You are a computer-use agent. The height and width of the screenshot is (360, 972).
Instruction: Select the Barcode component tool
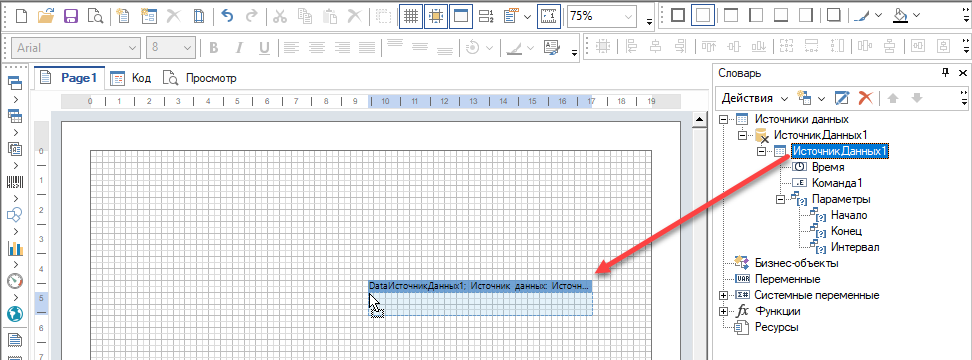[14, 182]
